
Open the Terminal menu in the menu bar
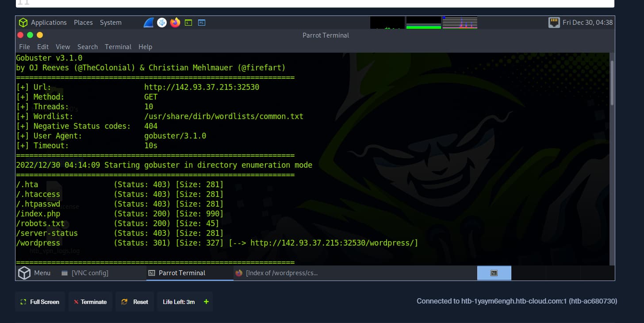118,47
